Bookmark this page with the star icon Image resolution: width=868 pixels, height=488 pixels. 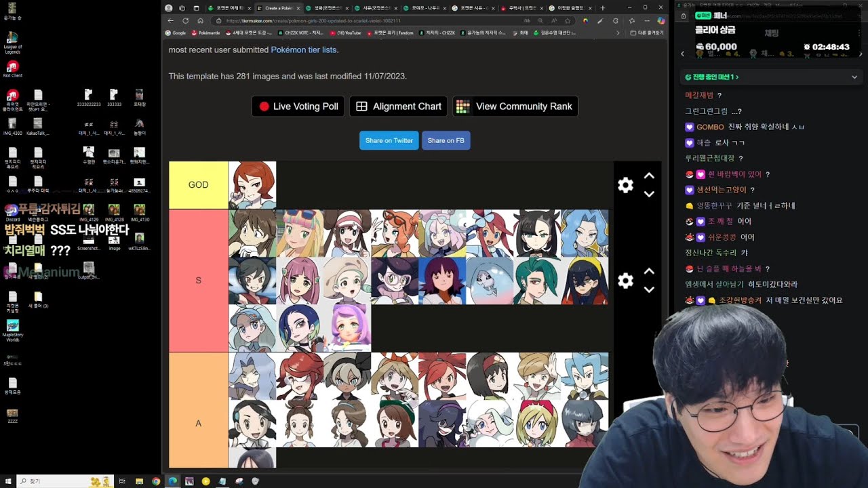click(568, 20)
